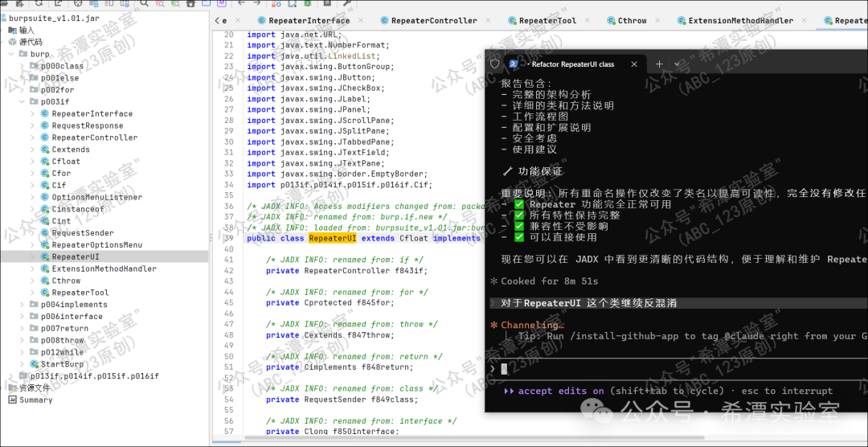Screen dimensions: 868x447
Task: Click the 对于RepeaterUI 这个类继续反混淆 terminal line
Action: tap(589, 303)
